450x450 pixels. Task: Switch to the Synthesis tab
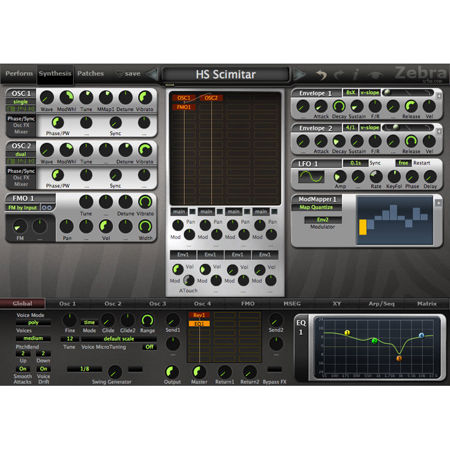tap(55, 74)
